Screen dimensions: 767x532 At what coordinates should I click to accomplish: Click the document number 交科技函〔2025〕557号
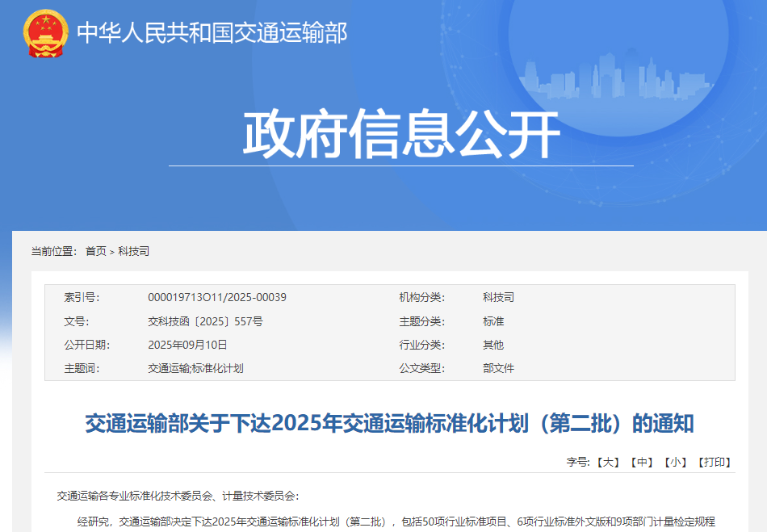tap(205, 321)
